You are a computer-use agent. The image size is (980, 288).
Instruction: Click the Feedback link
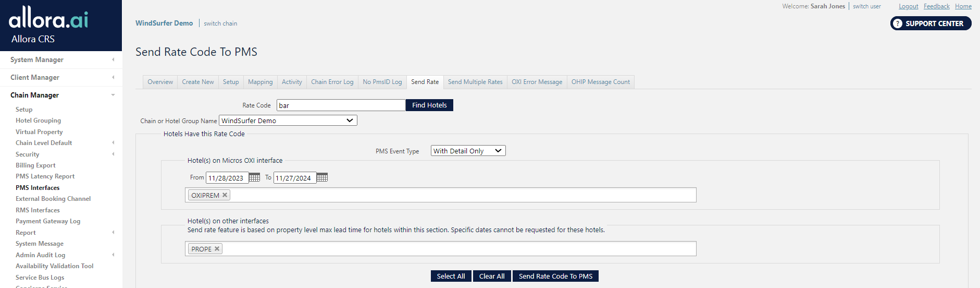pyautogui.click(x=936, y=6)
